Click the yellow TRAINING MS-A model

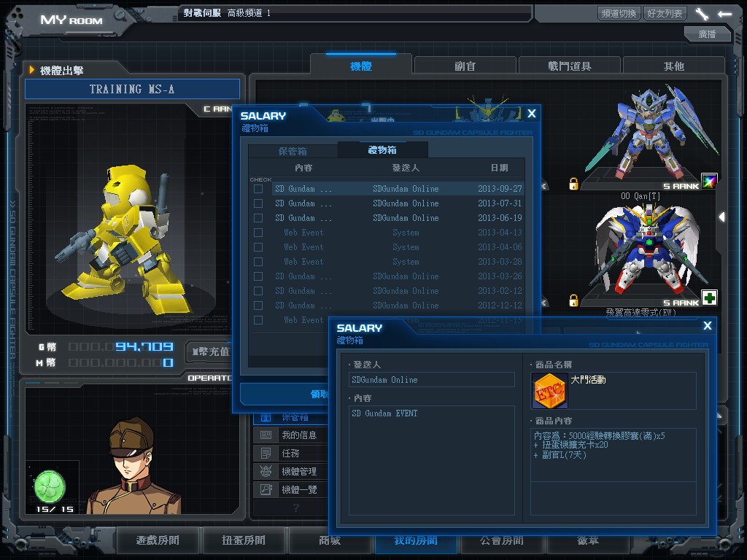(124, 239)
